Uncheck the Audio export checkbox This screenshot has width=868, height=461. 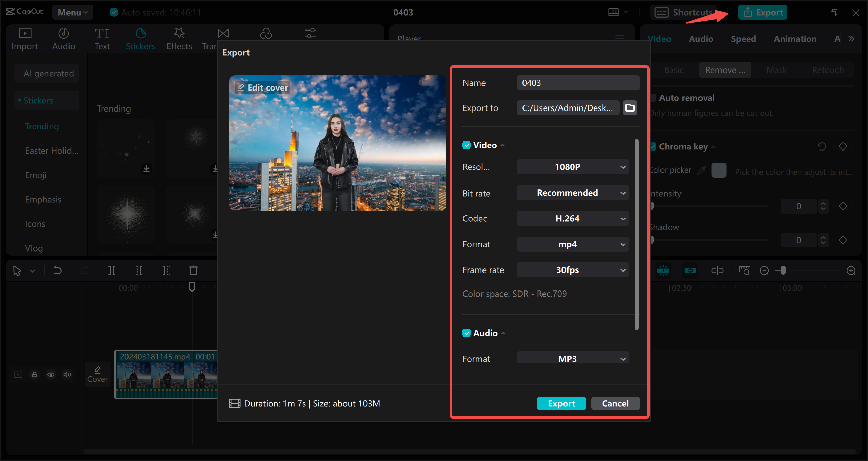tap(467, 333)
